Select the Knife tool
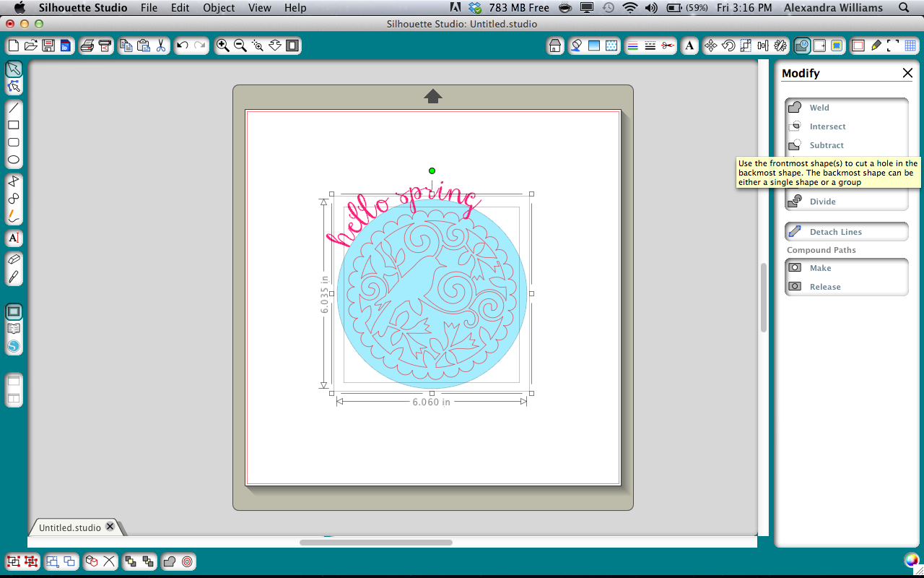 [x=14, y=277]
